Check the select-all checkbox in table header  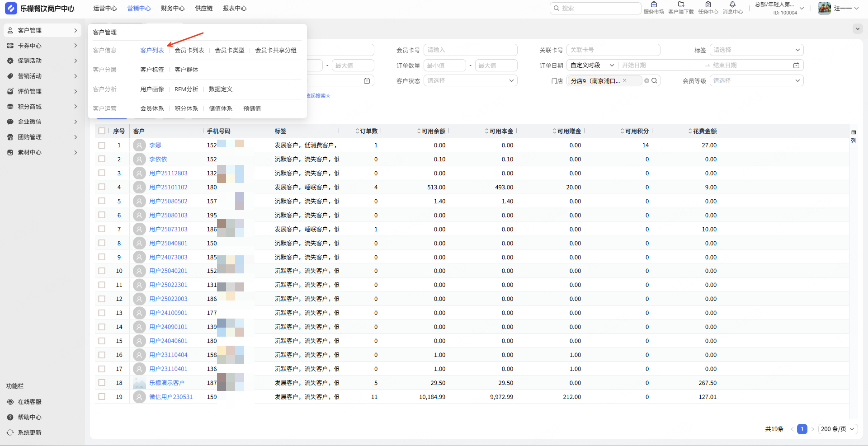[x=102, y=131]
